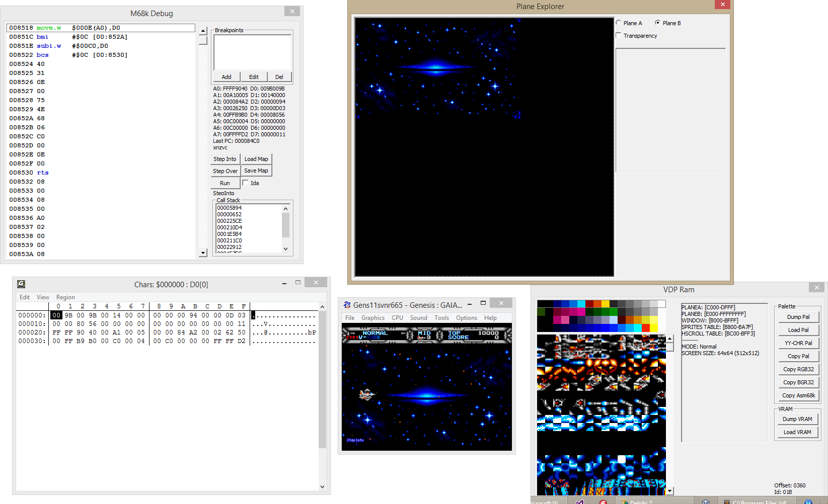Open the Region menu in the hex editor
The height and width of the screenshot is (504, 828).
[x=65, y=297]
